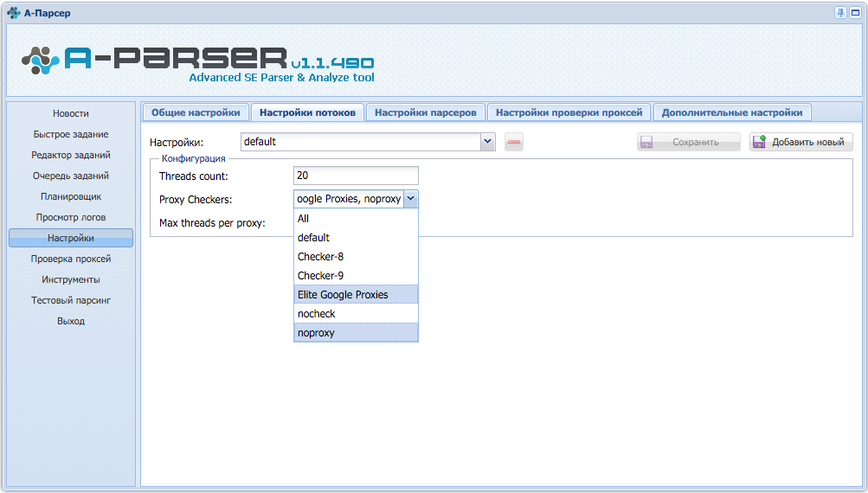Deselect Elite Google Proxies option
Screen dimensions: 868x493
[356, 294]
